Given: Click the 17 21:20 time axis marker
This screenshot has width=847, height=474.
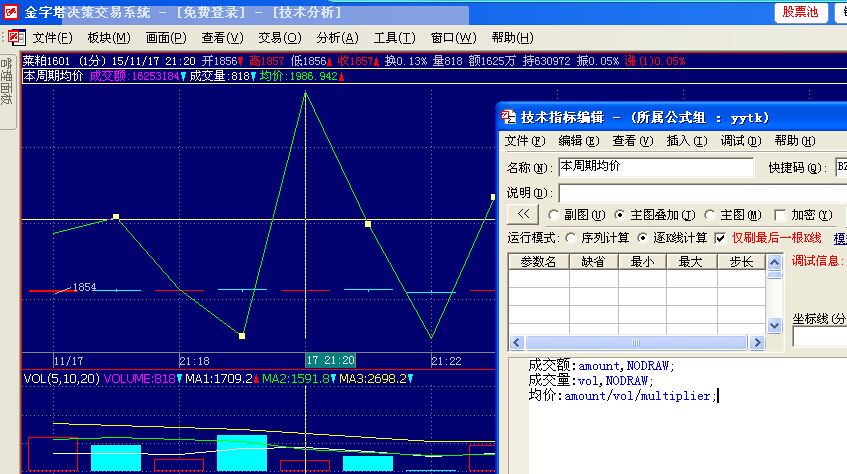Looking at the screenshot, I should point(330,360).
